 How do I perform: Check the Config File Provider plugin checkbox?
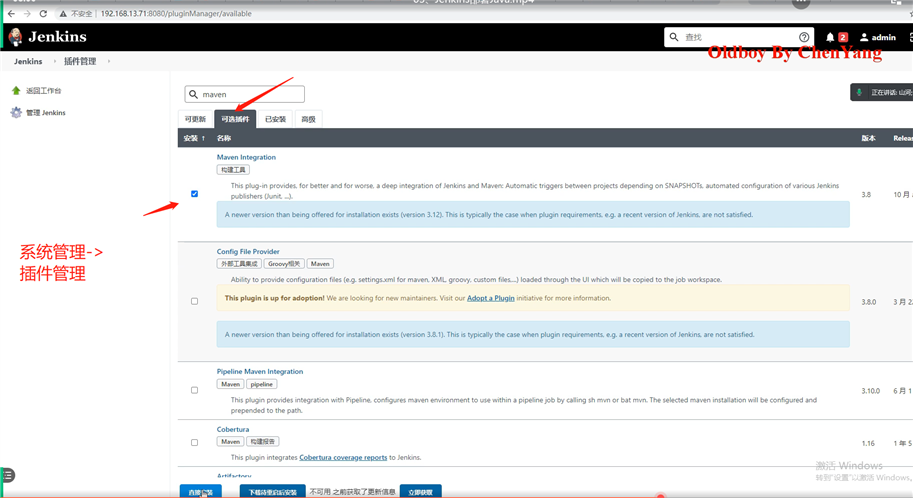click(194, 301)
